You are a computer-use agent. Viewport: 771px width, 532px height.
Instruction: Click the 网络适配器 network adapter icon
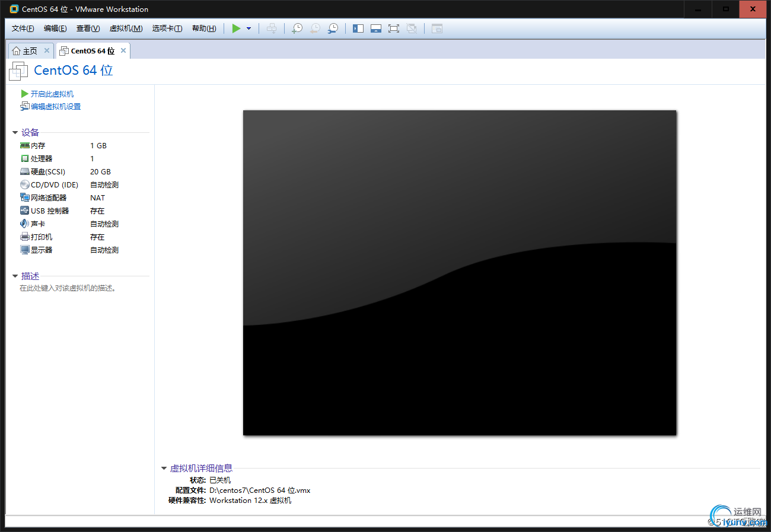tap(25, 197)
